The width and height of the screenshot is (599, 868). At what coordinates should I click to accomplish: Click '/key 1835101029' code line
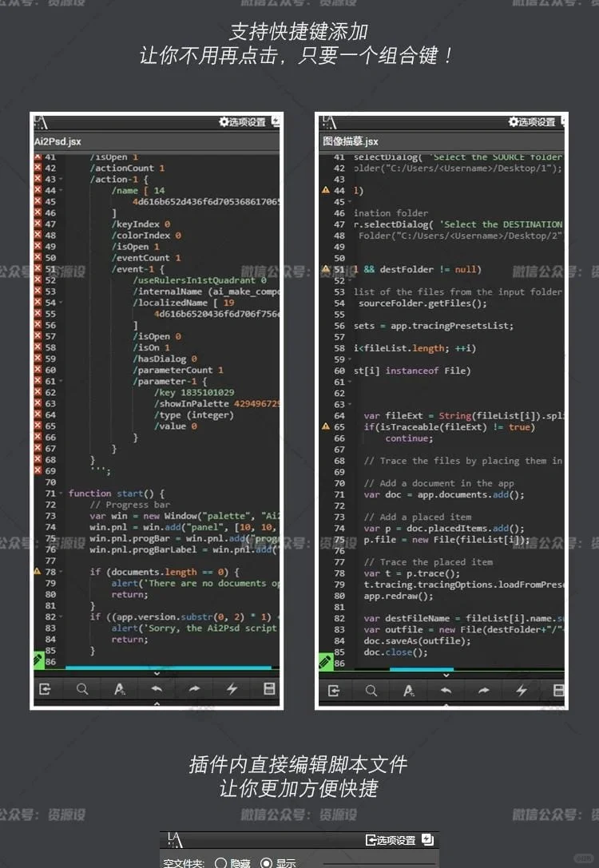194,393
